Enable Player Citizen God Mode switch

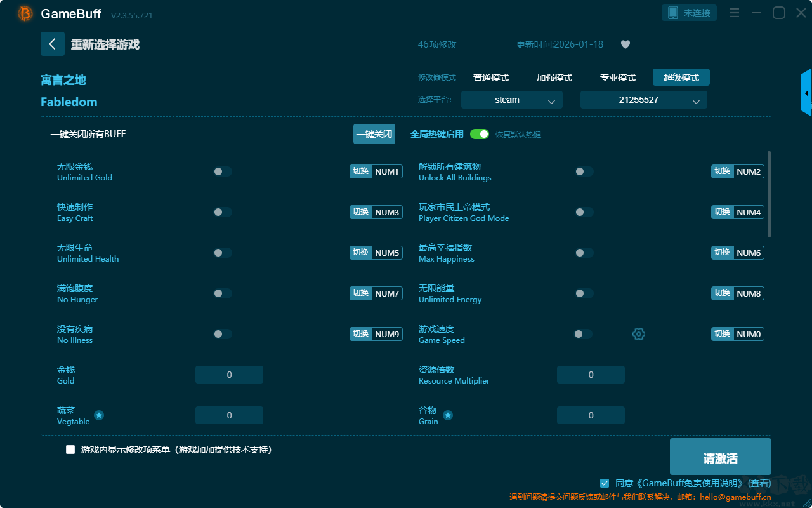584,212
